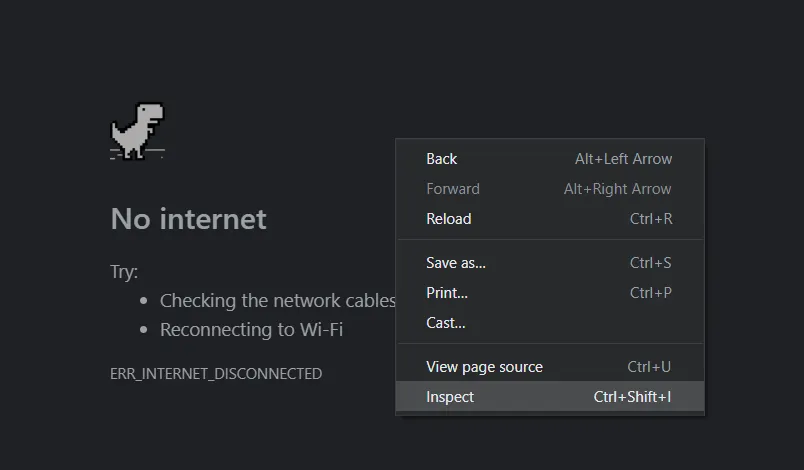Click the greyed-out Forward menu entry
This screenshot has height=470, width=804.
pos(453,189)
